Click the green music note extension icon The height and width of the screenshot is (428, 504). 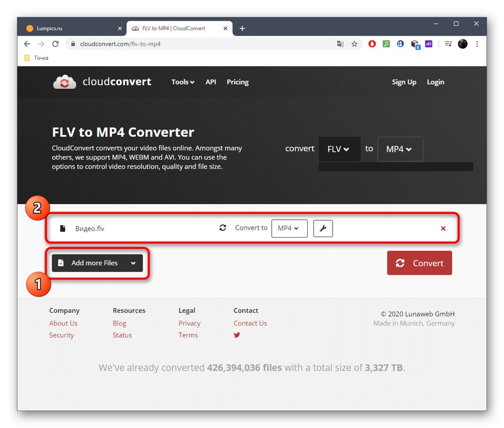tap(386, 44)
